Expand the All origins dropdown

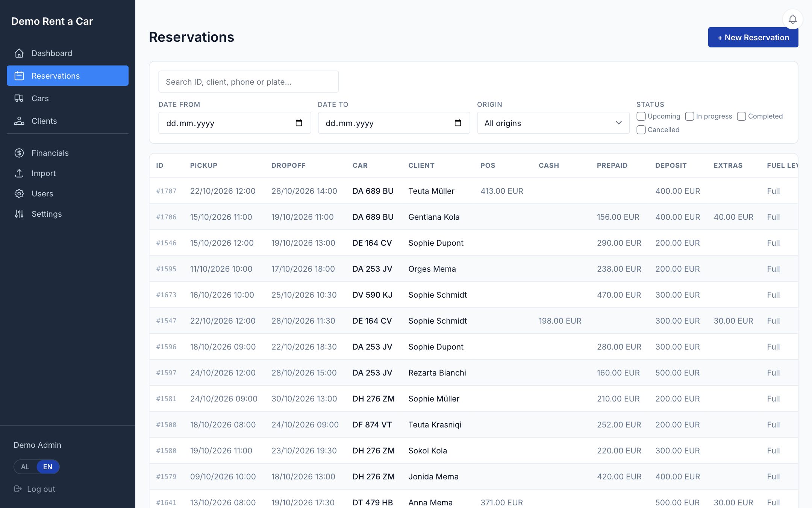pyautogui.click(x=553, y=123)
